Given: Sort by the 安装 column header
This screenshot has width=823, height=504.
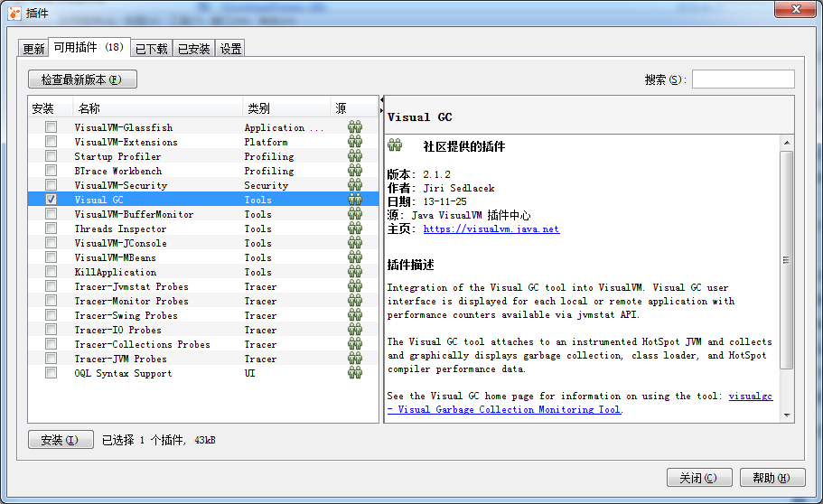Looking at the screenshot, I should (50, 108).
